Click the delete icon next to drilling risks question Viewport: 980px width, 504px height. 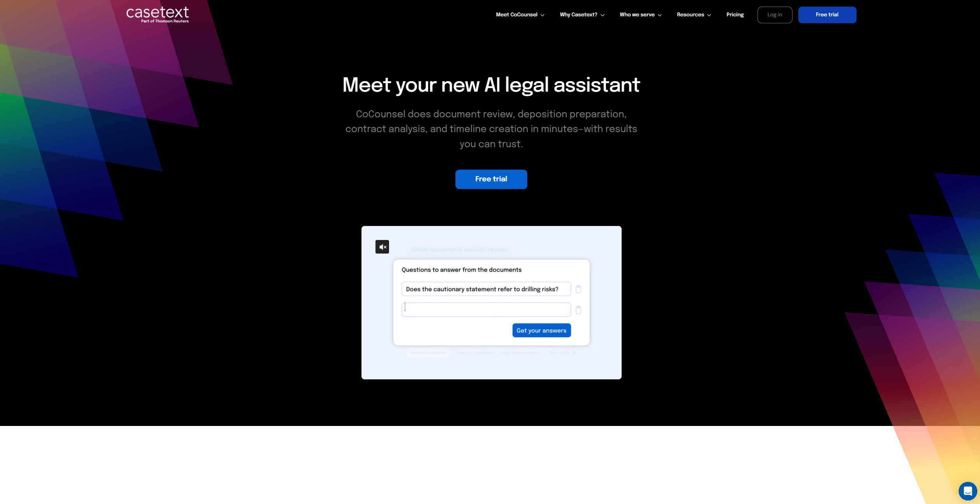[577, 289]
